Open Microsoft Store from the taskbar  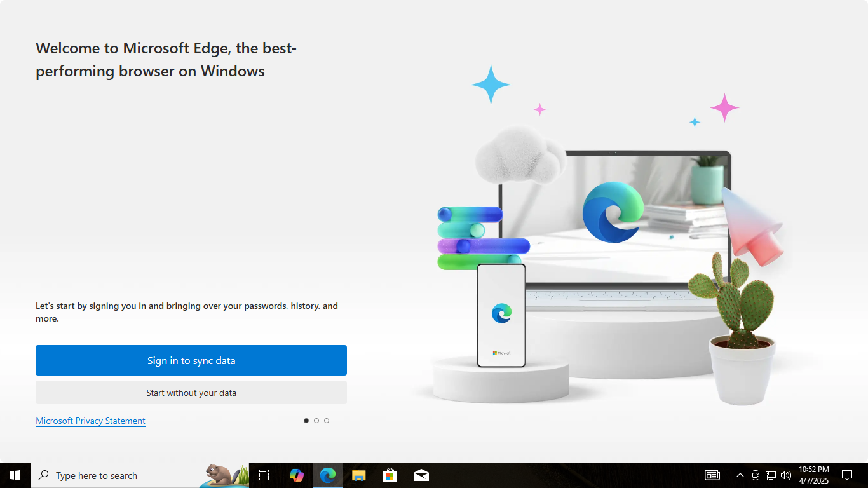[390, 475]
